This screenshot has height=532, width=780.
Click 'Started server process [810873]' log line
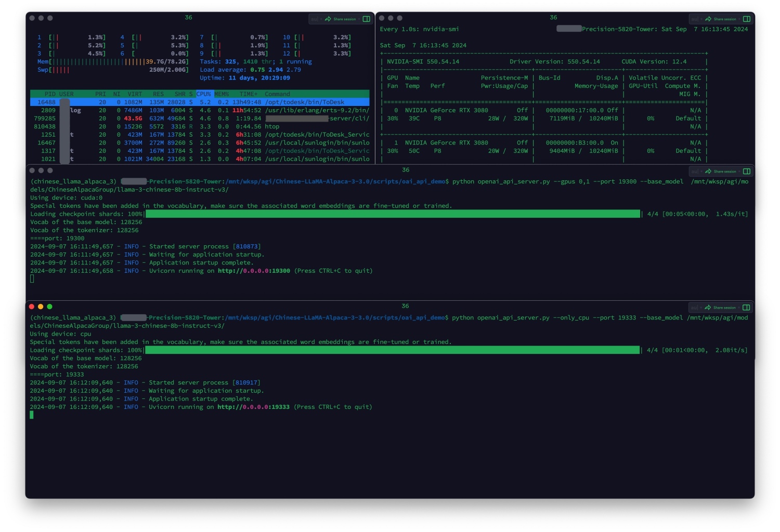click(146, 246)
